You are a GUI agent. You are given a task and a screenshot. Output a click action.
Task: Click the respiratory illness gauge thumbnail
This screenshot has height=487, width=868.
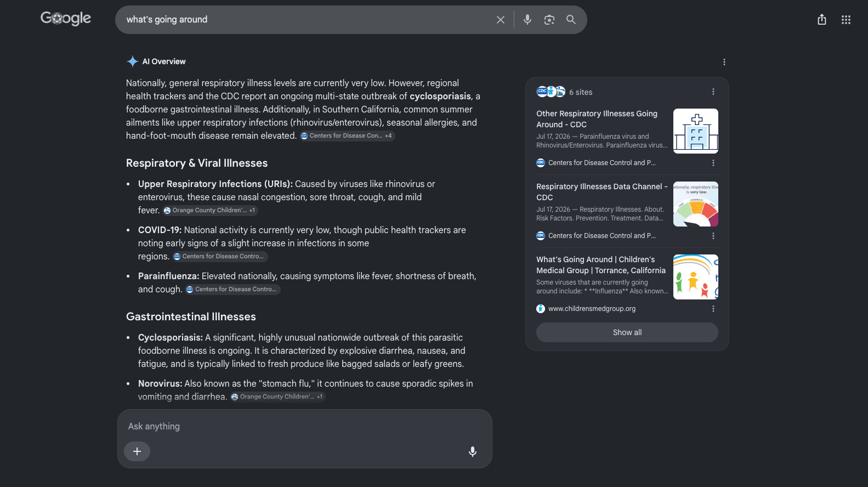[696, 204]
